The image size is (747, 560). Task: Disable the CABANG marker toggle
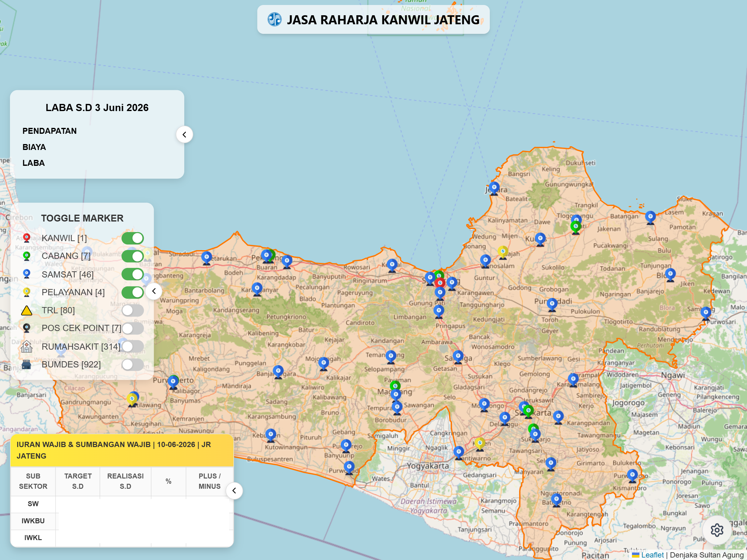click(133, 256)
